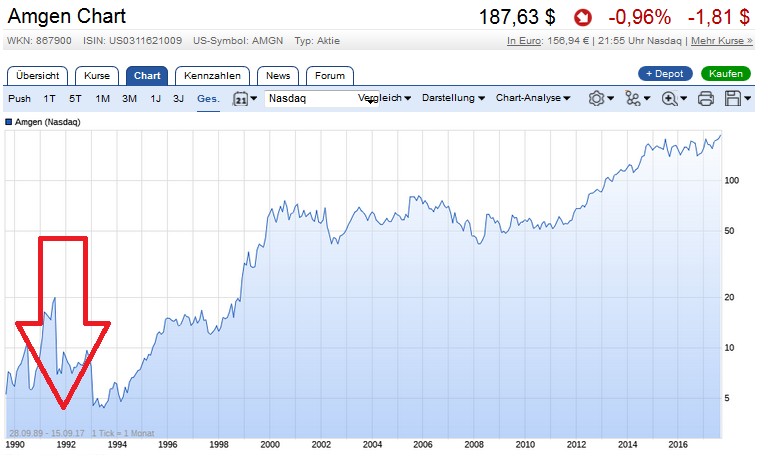Click the 2000 x-axis year label

[270, 444]
